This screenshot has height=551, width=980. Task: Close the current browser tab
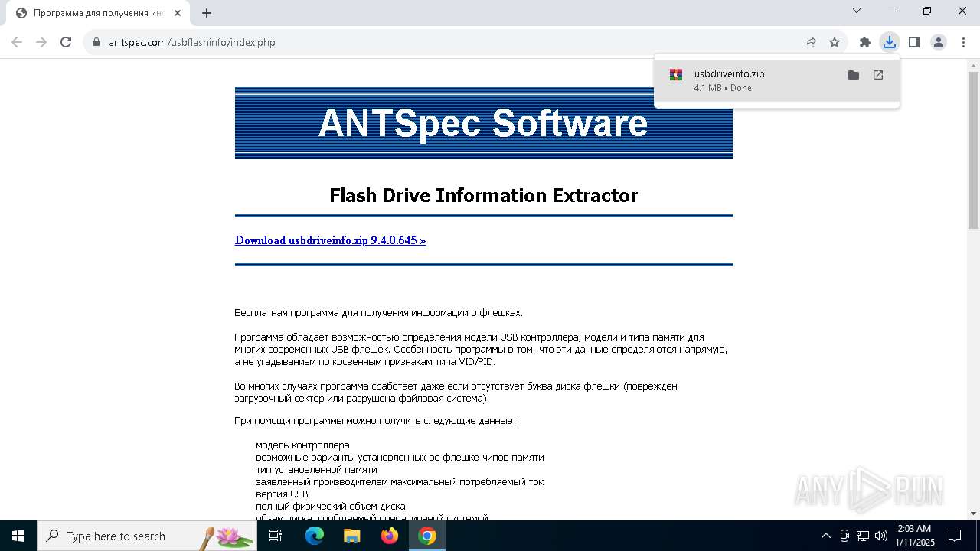178,13
